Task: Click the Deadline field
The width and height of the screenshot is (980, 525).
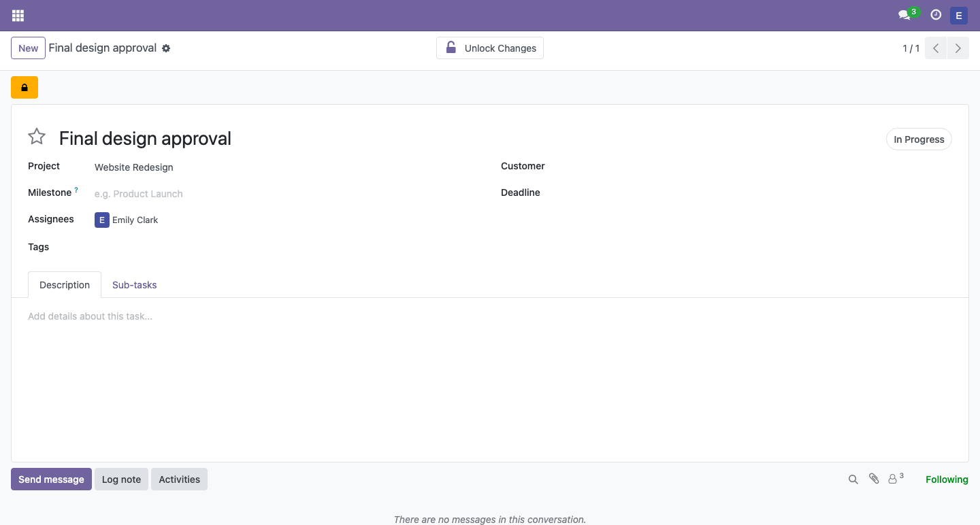Action: (x=759, y=192)
